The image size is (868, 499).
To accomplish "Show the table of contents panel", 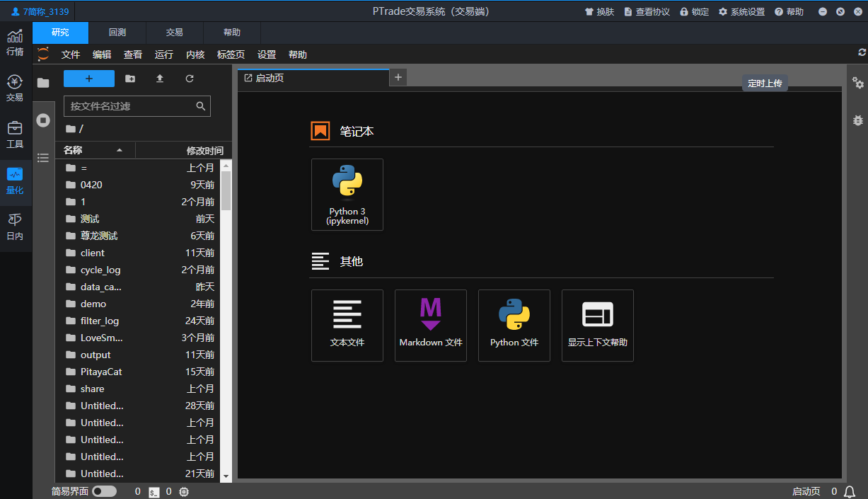I will click(43, 157).
